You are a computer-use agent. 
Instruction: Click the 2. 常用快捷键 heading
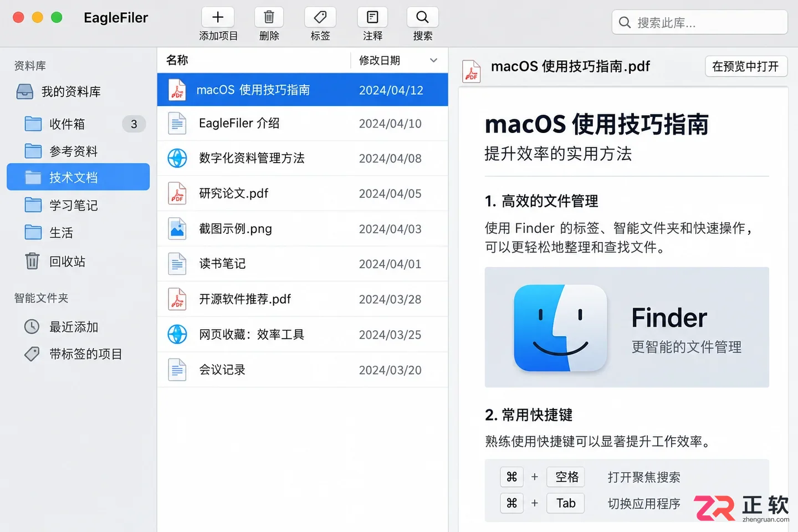pyautogui.click(x=529, y=415)
